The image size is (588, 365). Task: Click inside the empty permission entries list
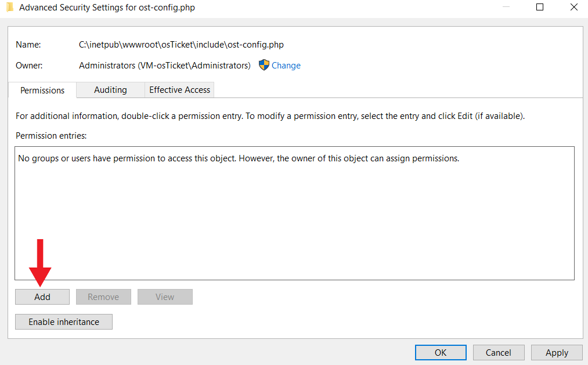[x=294, y=221]
